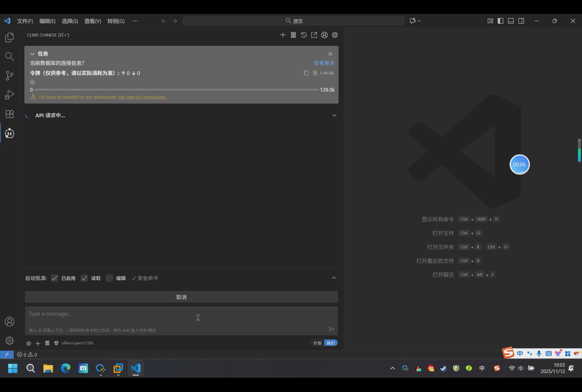The width and height of the screenshot is (582, 392).
Task: Open the 文件(F) menu
Action: (25, 21)
